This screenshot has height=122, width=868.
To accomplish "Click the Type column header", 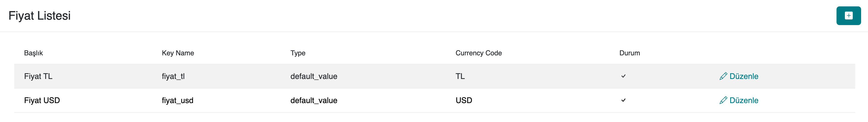I will pos(297,53).
